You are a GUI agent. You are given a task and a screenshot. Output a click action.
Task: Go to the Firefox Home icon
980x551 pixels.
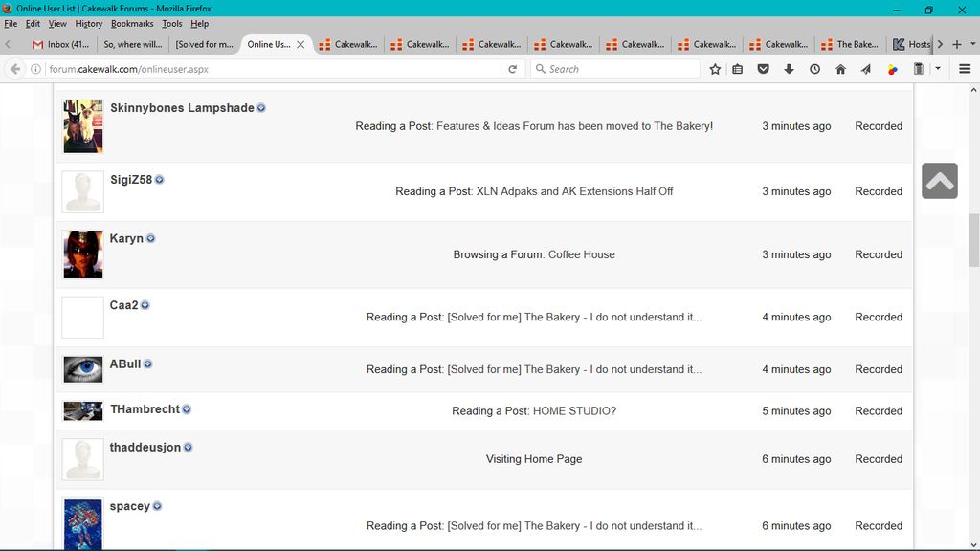click(x=840, y=69)
